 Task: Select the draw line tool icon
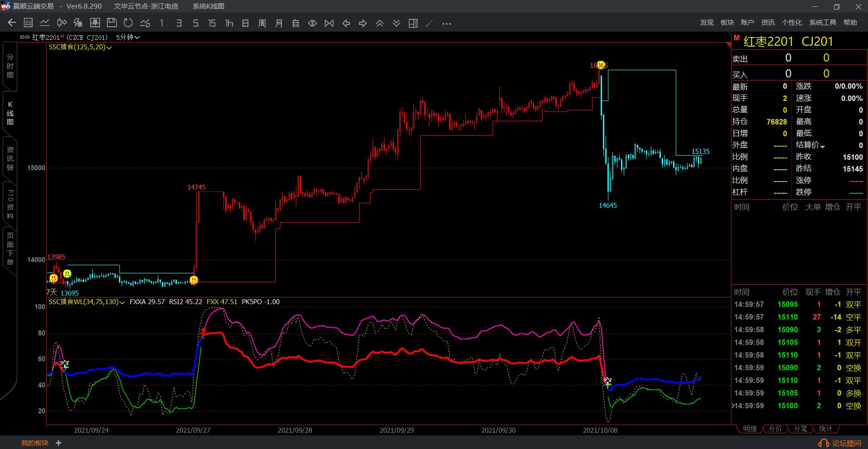pyautogui.click(x=430, y=23)
